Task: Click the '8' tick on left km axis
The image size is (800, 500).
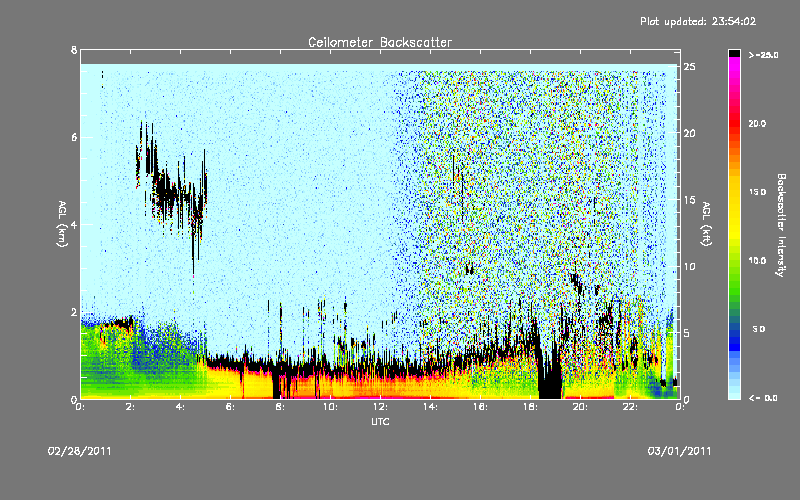Action: [74, 50]
